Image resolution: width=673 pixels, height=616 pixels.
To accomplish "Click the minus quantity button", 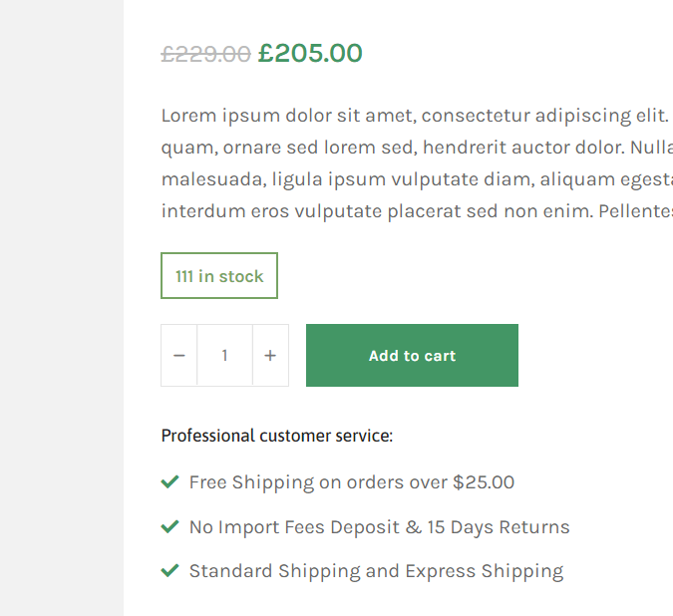I will pyautogui.click(x=179, y=356).
